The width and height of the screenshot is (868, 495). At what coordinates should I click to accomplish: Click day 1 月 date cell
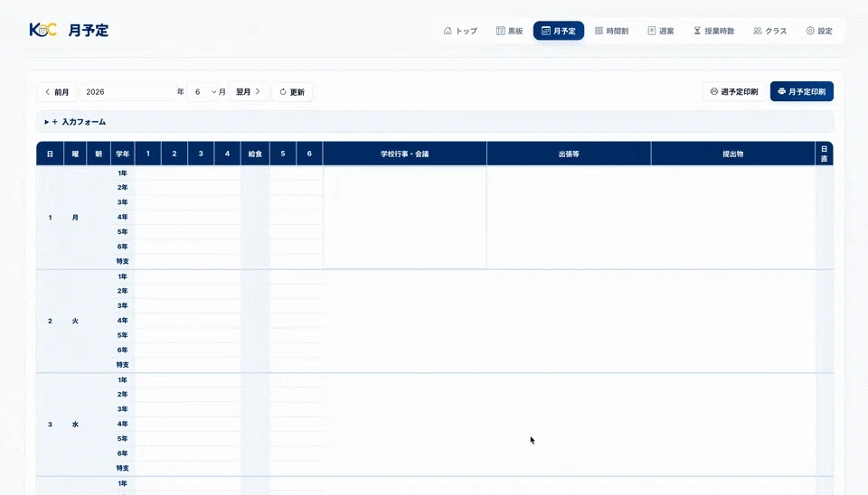point(50,218)
